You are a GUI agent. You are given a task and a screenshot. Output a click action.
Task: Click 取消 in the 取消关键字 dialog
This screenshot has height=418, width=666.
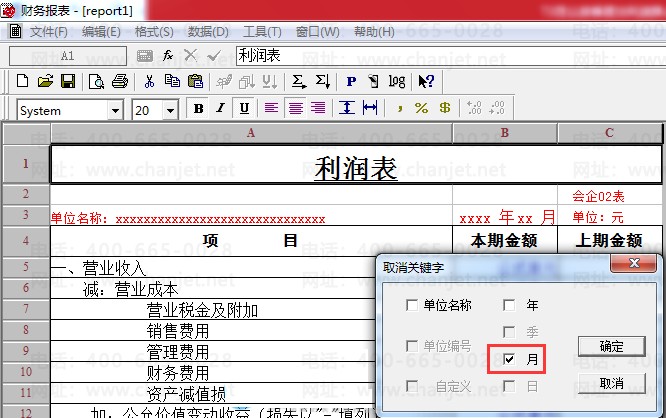pyautogui.click(x=612, y=384)
